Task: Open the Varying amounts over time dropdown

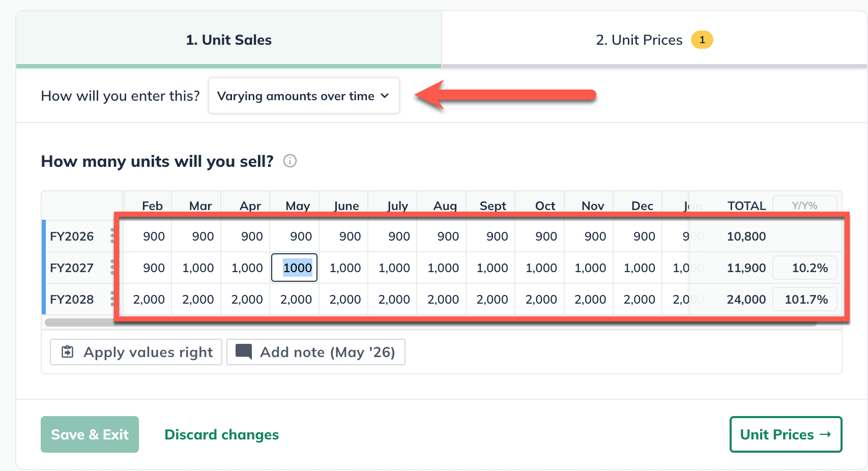Action: 303,96
